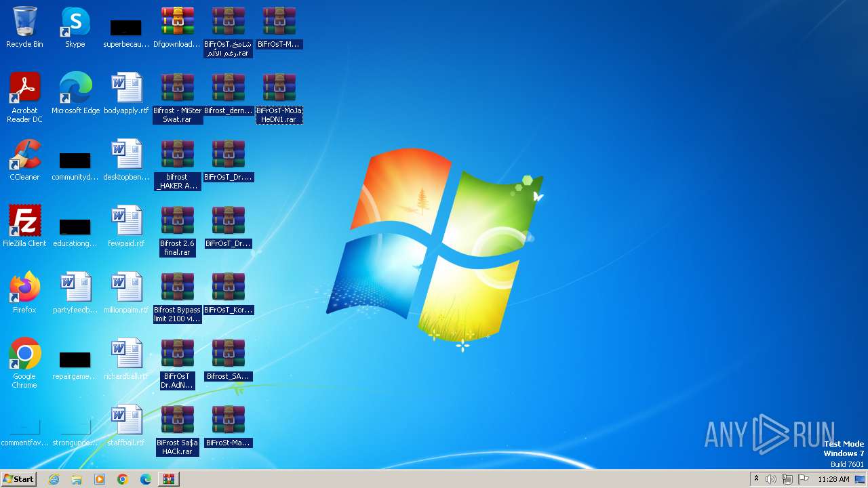Open Windows Media Player from taskbar
The height and width of the screenshot is (488, 868).
[100, 479]
